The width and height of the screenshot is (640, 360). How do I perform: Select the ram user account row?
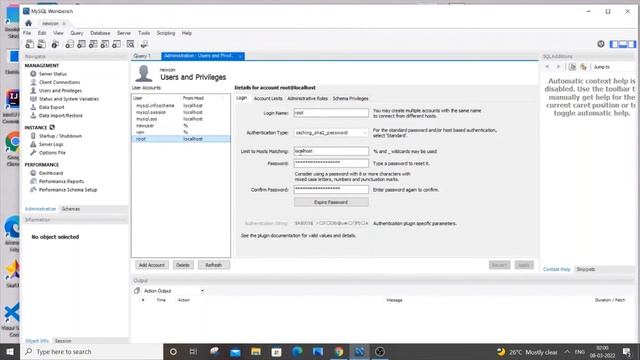[x=181, y=132]
